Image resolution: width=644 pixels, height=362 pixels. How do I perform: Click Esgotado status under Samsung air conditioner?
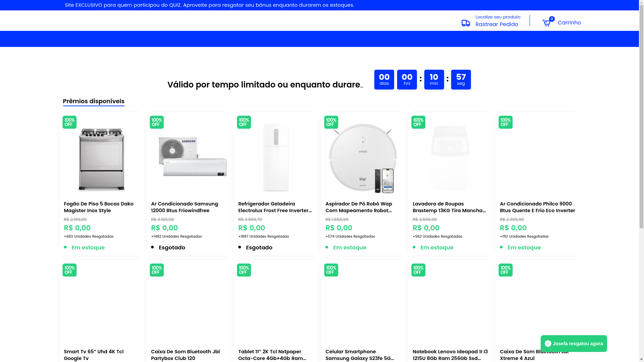tap(172, 247)
